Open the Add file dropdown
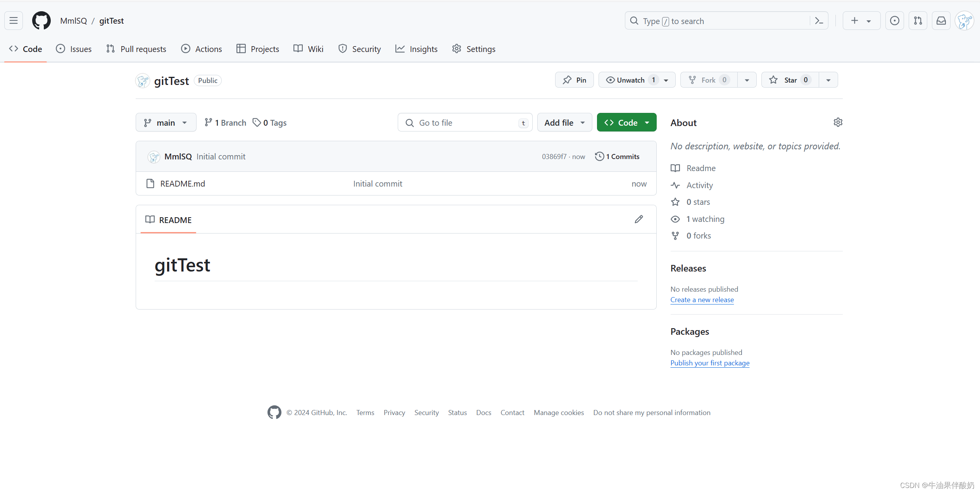The image size is (980, 493). tap(564, 123)
